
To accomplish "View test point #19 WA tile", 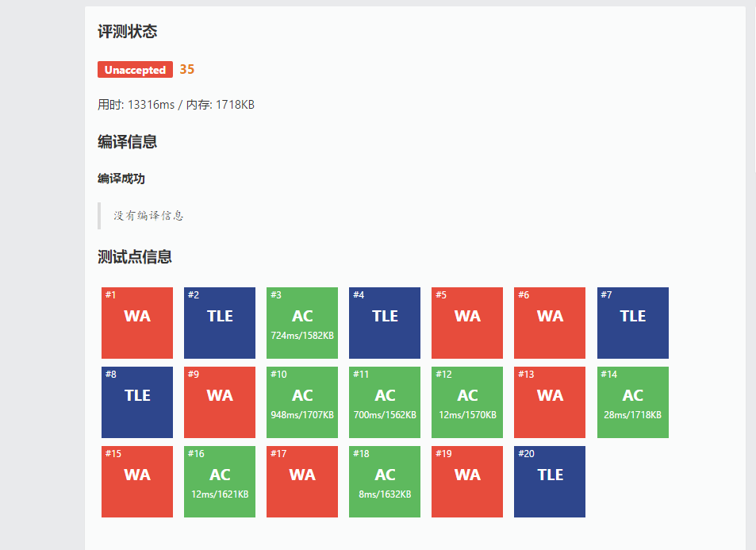I will (x=467, y=482).
